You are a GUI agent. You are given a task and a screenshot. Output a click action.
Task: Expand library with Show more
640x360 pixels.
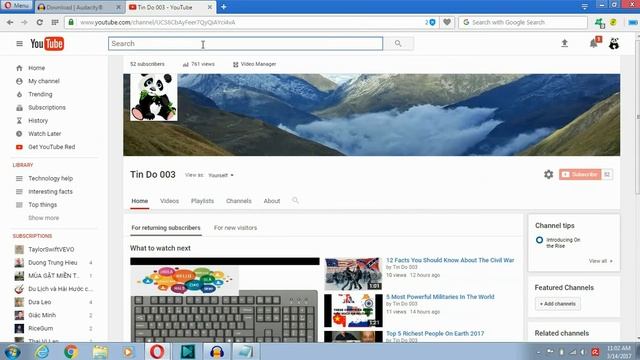tap(43, 218)
